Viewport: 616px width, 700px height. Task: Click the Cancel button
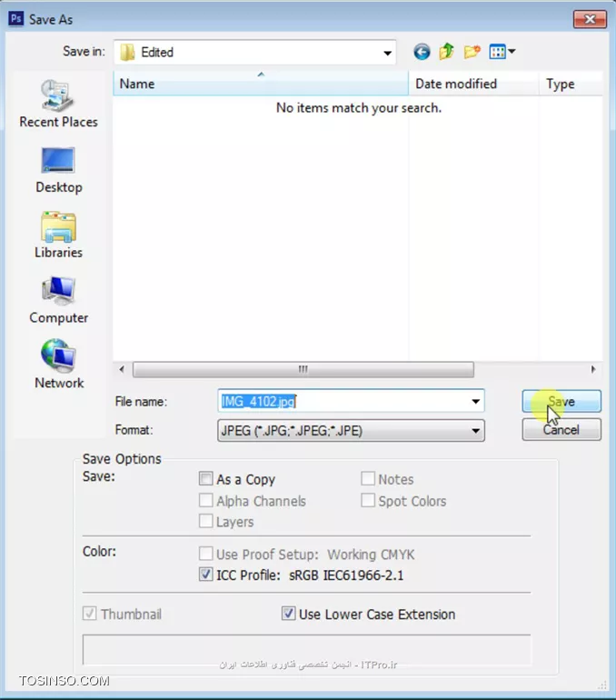[x=561, y=429]
